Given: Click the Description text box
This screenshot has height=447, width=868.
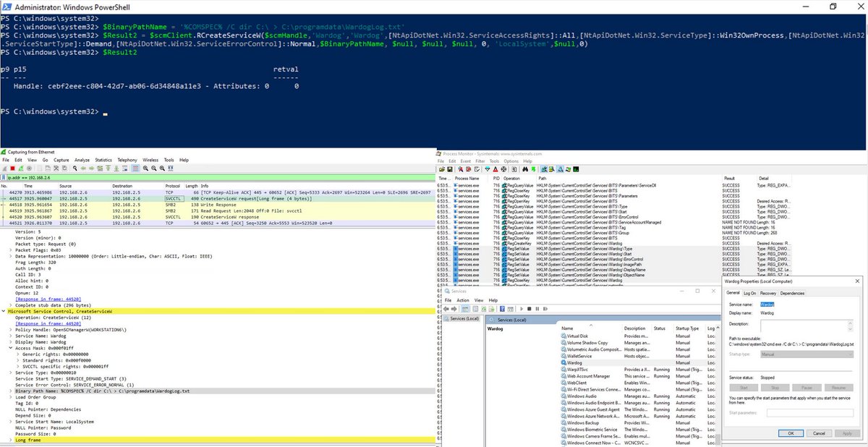Looking at the screenshot, I should (807, 326).
